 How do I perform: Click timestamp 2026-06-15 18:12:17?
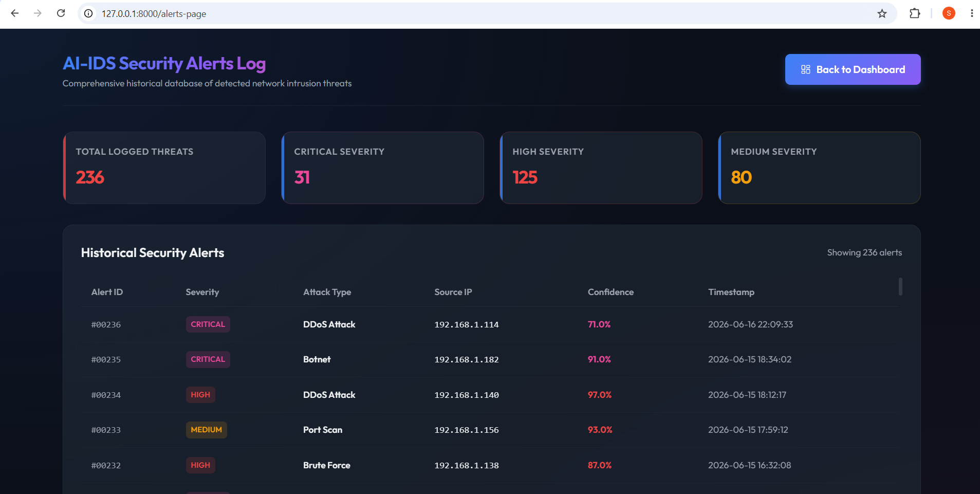747,395
